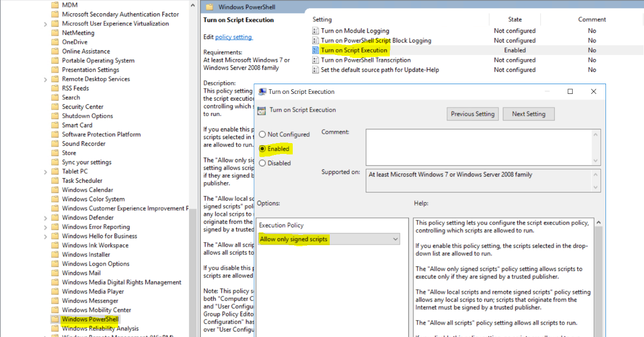Select Software Protection Platform in tree
The image size is (644, 337).
point(101,134)
